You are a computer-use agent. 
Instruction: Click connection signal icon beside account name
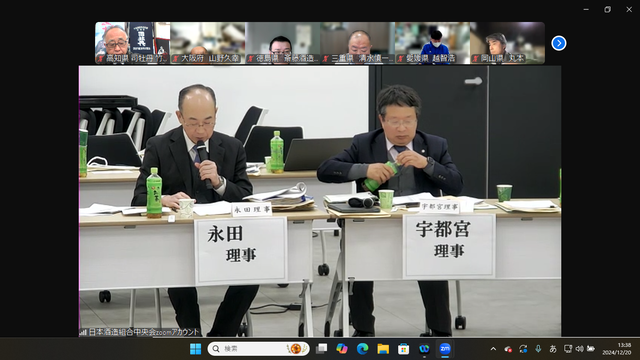(83, 332)
